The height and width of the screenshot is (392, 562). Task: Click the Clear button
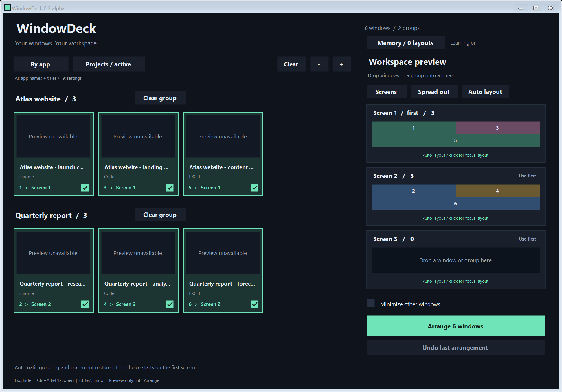(x=291, y=64)
